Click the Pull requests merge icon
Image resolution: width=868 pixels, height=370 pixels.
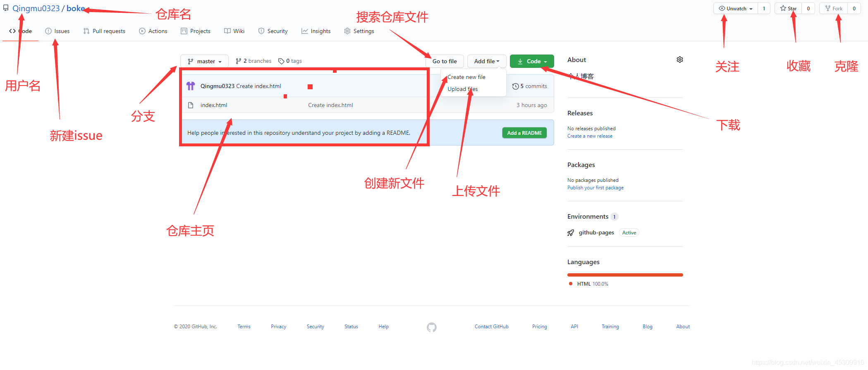tap(86, 31)
